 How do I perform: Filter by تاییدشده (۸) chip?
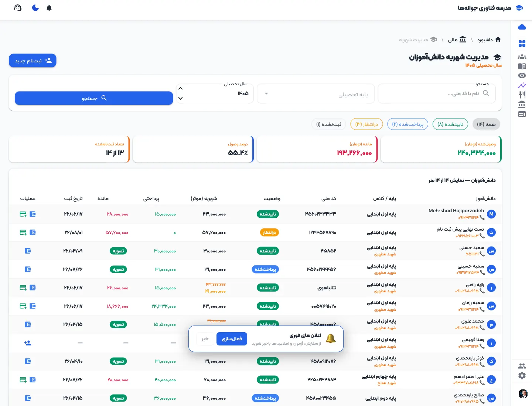450,124
